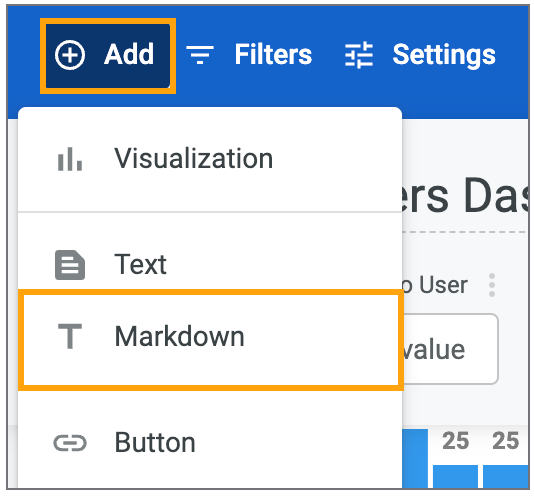The image size is (534, 496).
Task: Click the Settings sliders icon
Action: (359, 55)
